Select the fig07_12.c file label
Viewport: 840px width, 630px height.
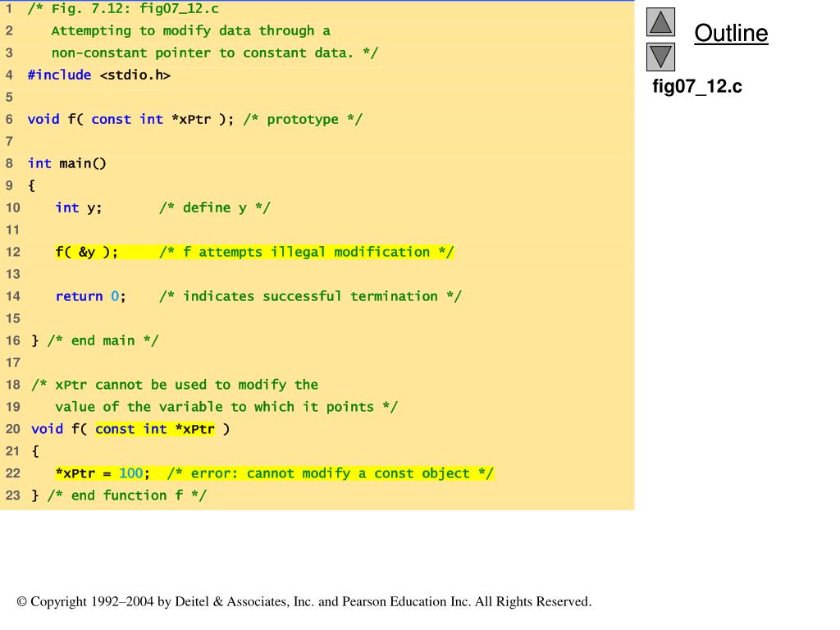pyautogui.click(x=697, y=87)
